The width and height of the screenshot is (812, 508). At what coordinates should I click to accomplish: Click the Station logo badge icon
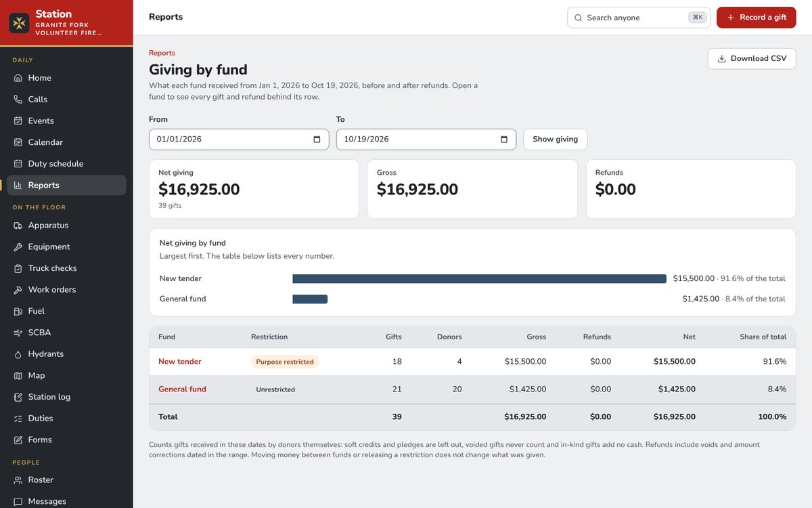coord(19,23)
